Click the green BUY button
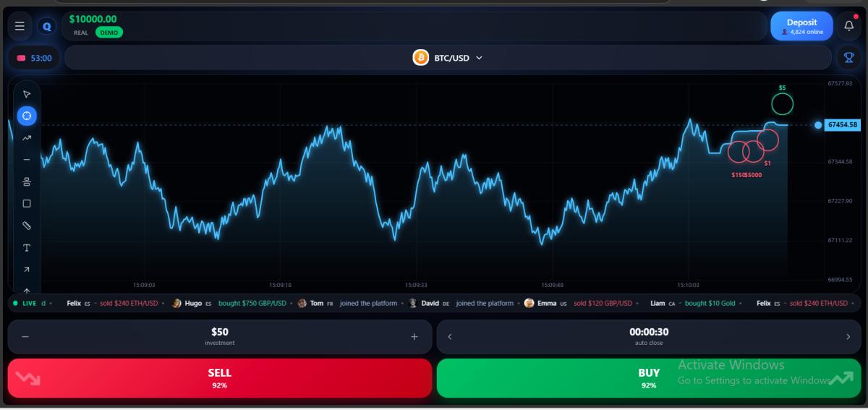Viewport: 868px width, 410px height. pyautogui.click(x=649, y=378)
